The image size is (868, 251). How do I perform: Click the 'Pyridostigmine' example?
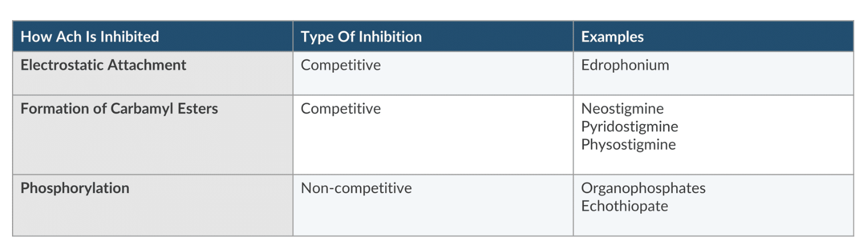629,127
